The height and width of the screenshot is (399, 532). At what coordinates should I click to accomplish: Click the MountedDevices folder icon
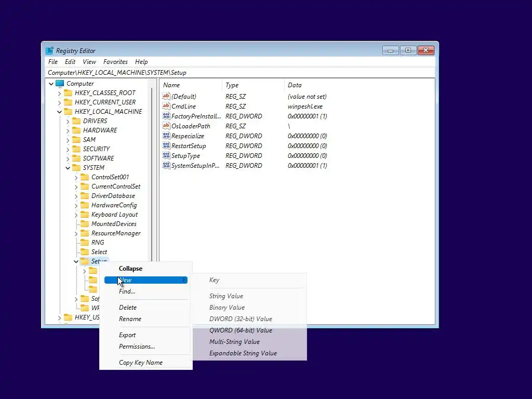tap(85, 224)
